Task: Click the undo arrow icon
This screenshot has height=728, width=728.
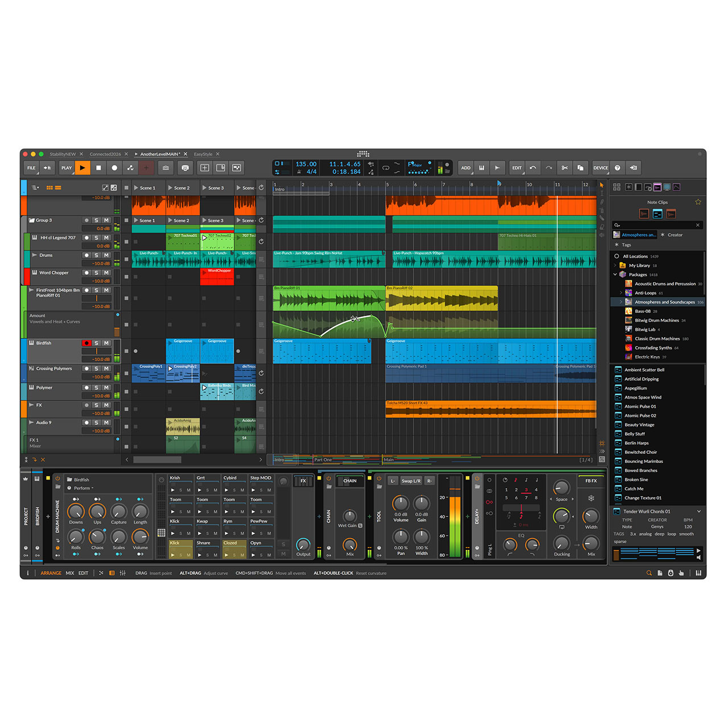Action: pos(533,168)
